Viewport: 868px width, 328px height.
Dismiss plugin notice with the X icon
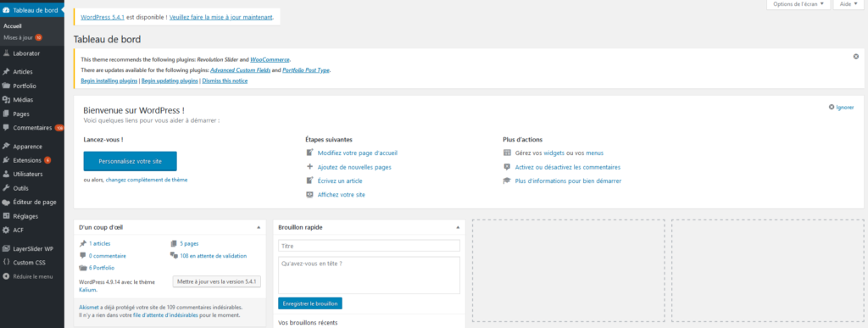tap(856, 57)
